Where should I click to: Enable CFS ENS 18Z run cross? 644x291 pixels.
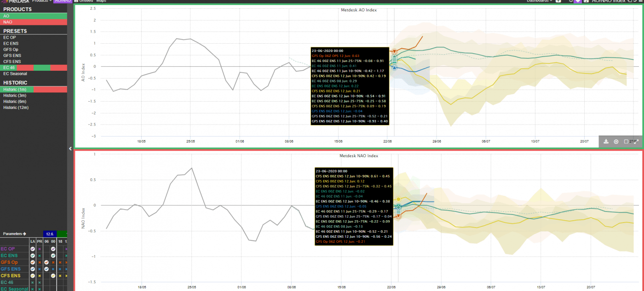pyautogui.click(x=60, y=275)
